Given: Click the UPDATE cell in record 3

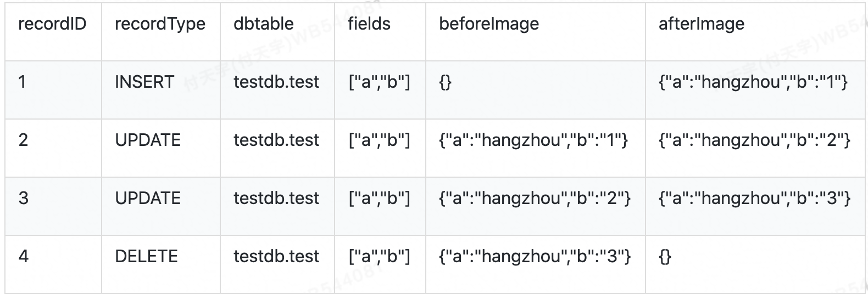Looking at the screenshot, I should (x=148, y=198).
